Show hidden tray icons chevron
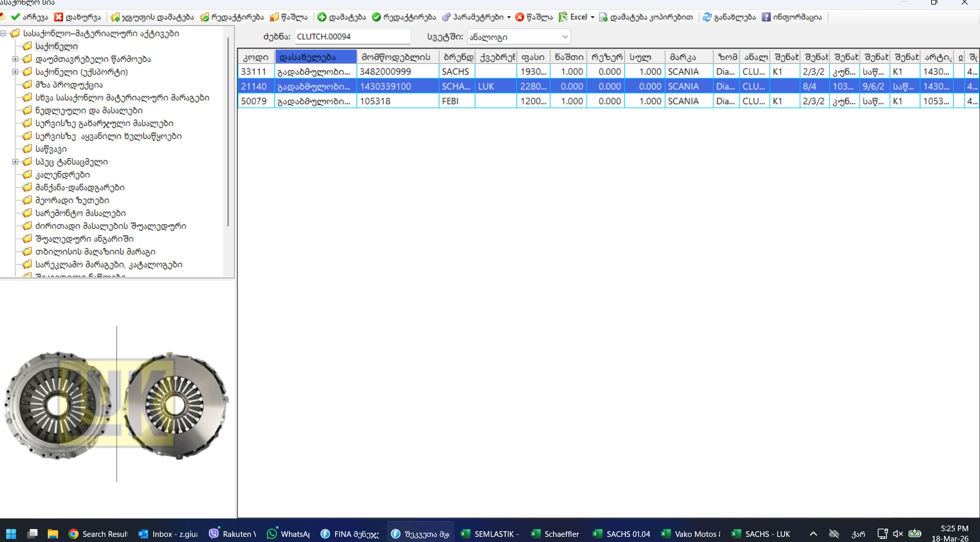980x542 pixels. [x=813, y=534]
